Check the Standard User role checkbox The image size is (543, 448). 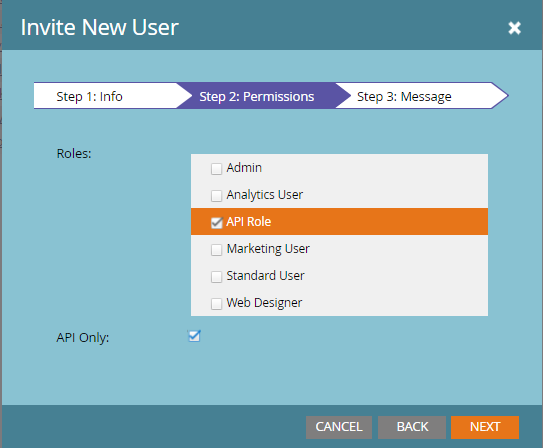coord(216,277)
